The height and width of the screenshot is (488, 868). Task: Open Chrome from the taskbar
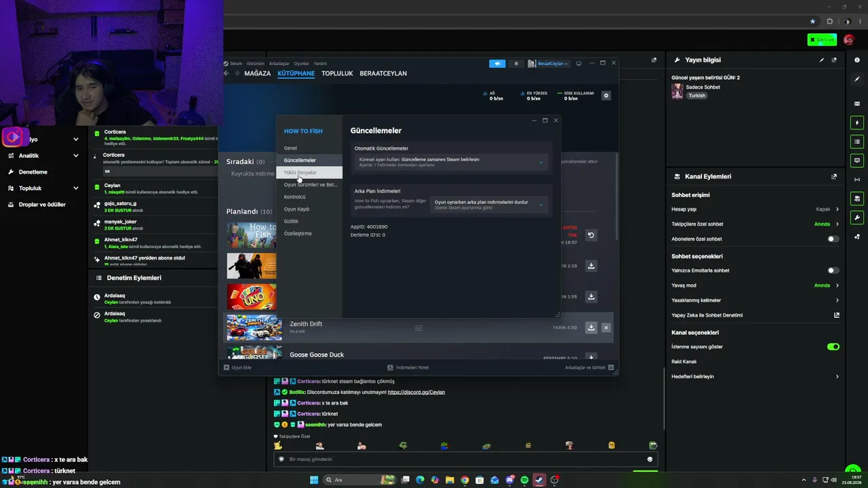tap(465, 480)
